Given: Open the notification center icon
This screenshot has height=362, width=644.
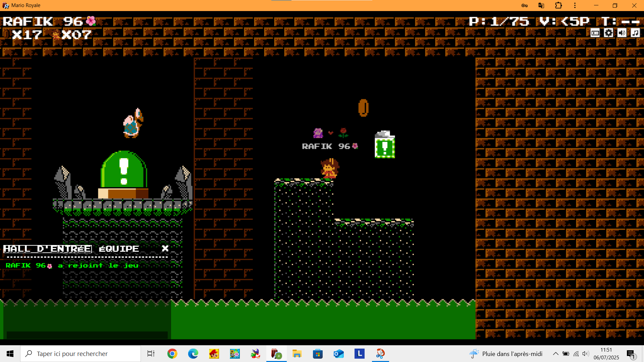Looking at the screenshot, I should click(x=631, y=354).
